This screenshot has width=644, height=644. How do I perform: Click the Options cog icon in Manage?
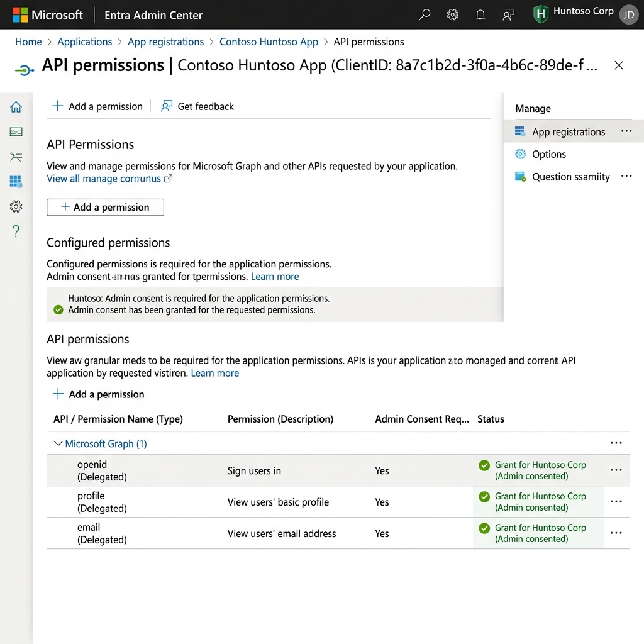click(520, 154)
